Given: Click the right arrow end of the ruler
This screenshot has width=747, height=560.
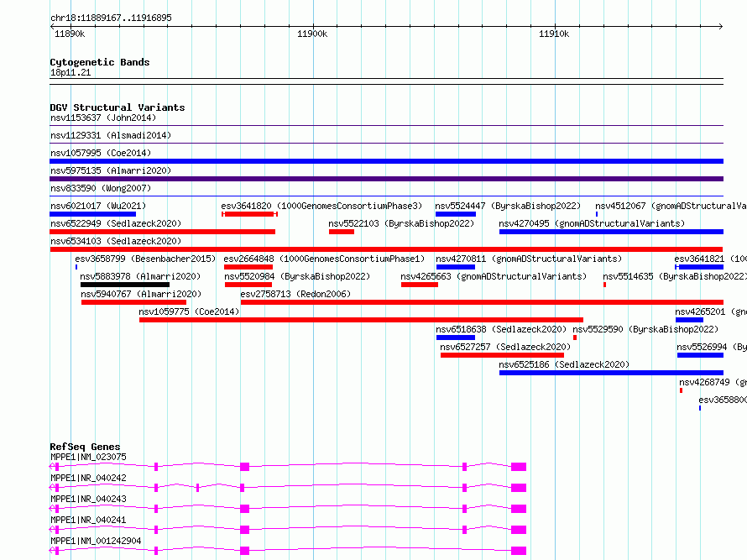Looking at the screenshot, I should (x=721, y=26).
